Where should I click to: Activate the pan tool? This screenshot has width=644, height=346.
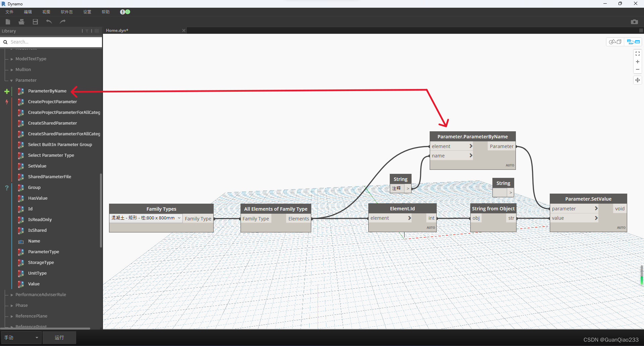(638, 80)
